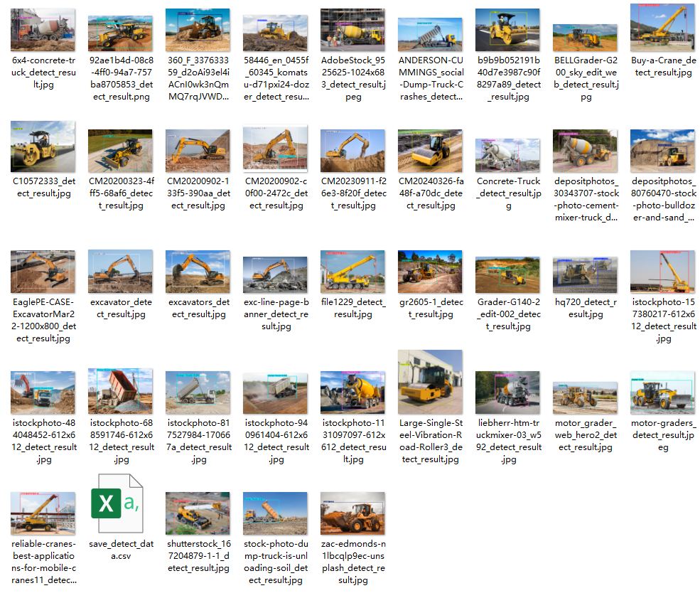Click the label excavators_detect_result.jpg
The image size is (700, 593).
click(199, 308)
